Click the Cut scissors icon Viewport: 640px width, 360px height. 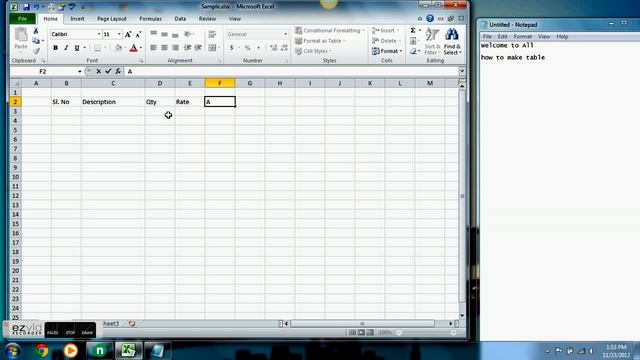[x=36, y=31]
